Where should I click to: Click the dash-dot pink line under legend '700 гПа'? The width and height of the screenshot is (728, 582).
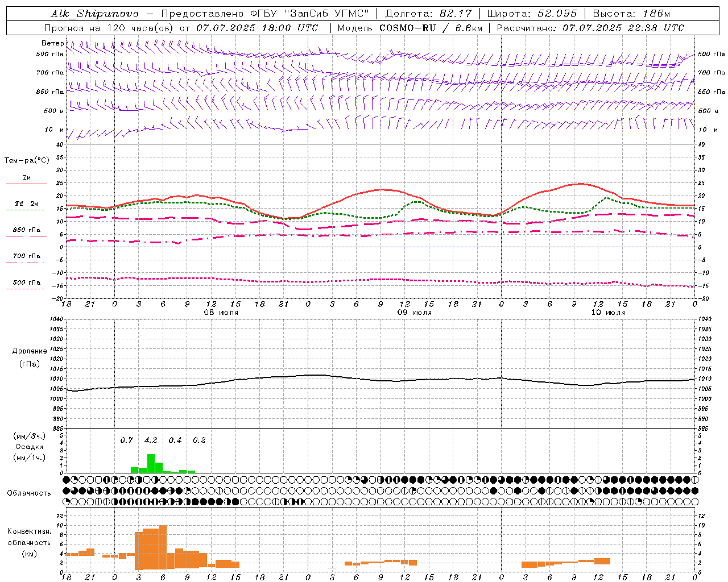pos(25,263)
